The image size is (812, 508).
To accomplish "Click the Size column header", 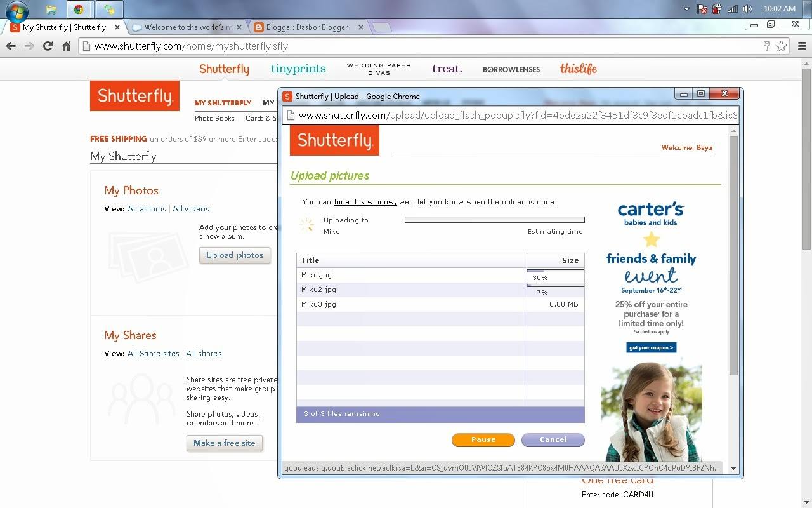I will (x=556, y=260).
